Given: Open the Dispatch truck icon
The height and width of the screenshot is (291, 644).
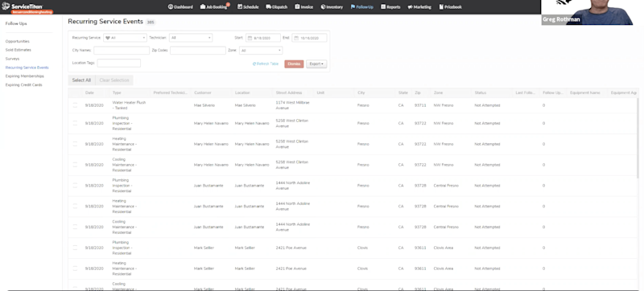Looking at the screenshot, I should [269, 6].
